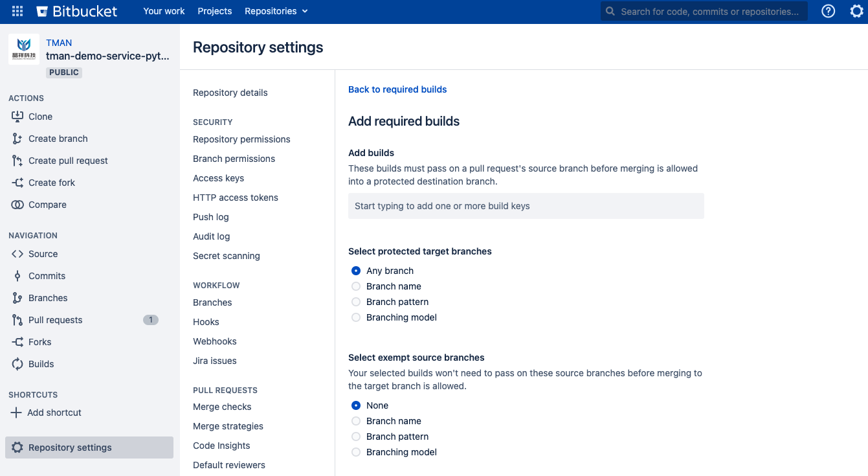Open Push log page
Screen dimensions: 868x476
(x=211, y=217)
